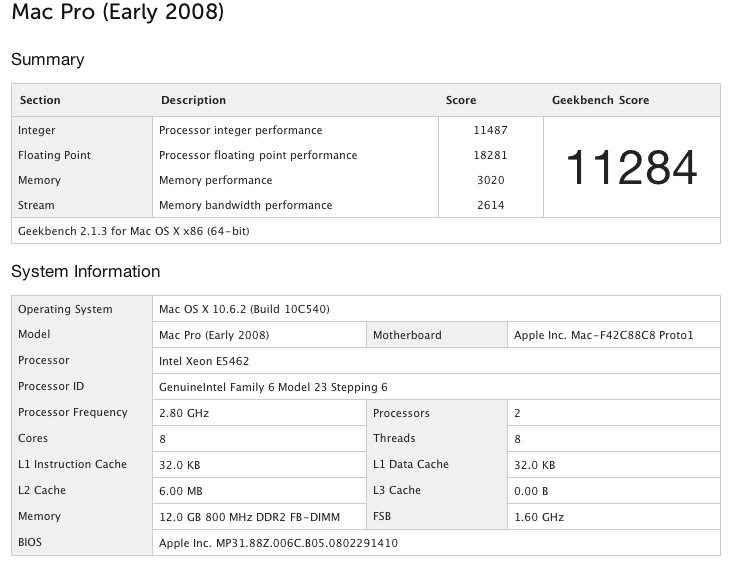Click the 'Motherboard' label
The width and height of the screenshot is (730, 564).
click(x=407, y=335)
